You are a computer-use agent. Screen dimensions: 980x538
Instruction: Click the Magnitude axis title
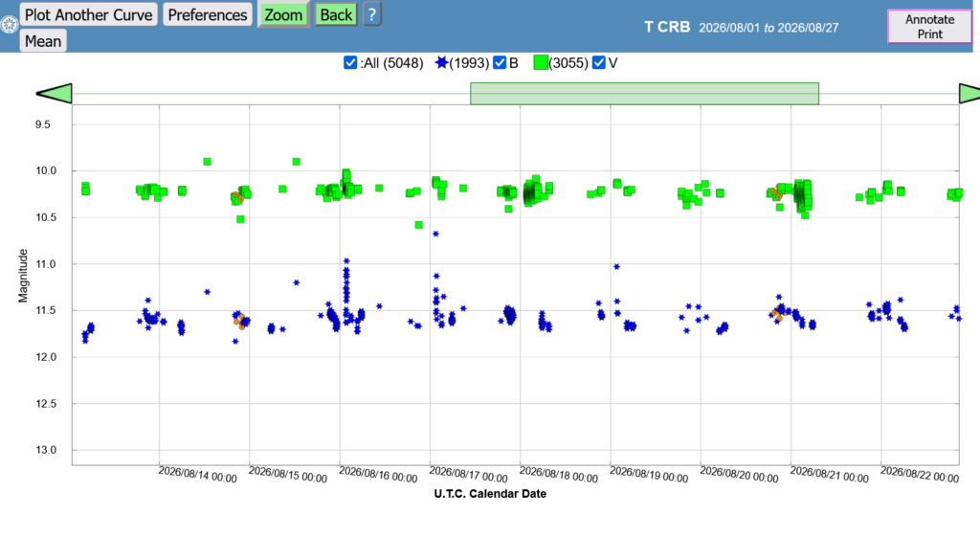click(23, 276)
